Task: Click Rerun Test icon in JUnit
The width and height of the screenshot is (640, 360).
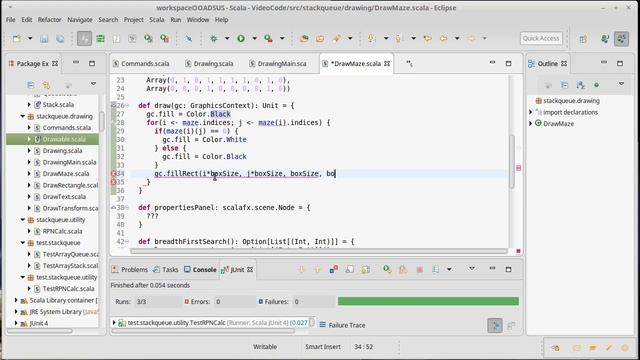Action: point(387,269)
